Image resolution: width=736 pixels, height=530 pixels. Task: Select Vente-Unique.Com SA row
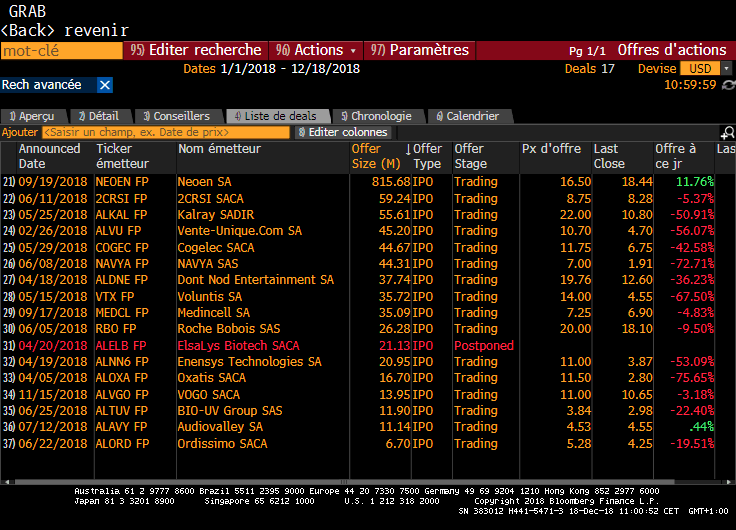[x=358, y=231]
